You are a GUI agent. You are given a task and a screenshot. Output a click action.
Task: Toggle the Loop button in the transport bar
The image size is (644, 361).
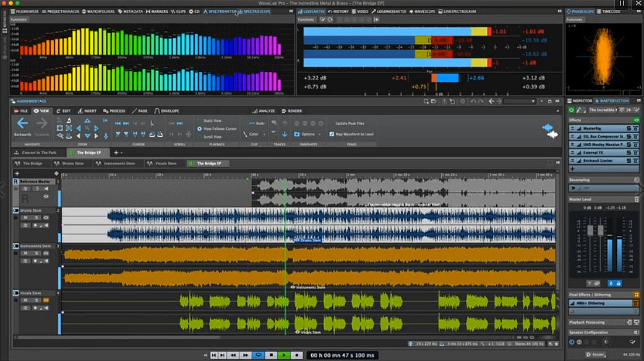259,355
